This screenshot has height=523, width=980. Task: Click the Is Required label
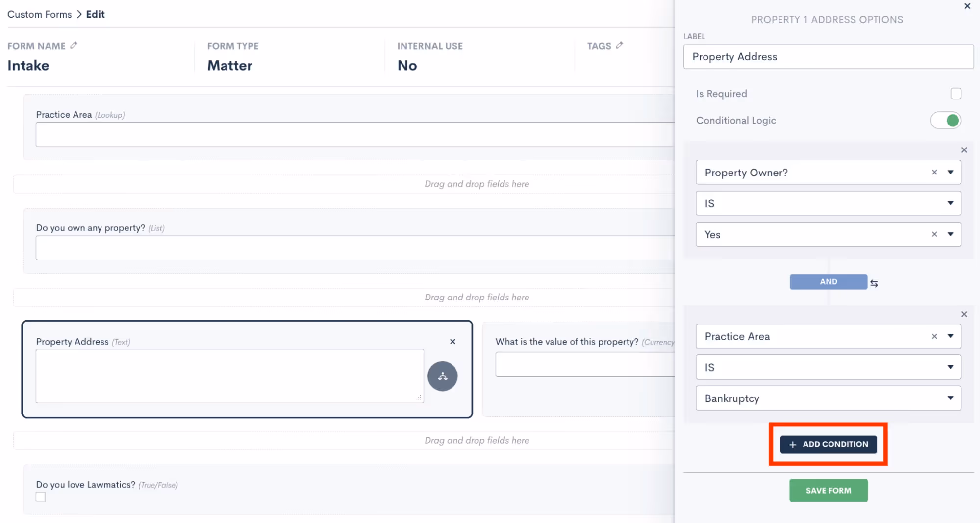721,94
